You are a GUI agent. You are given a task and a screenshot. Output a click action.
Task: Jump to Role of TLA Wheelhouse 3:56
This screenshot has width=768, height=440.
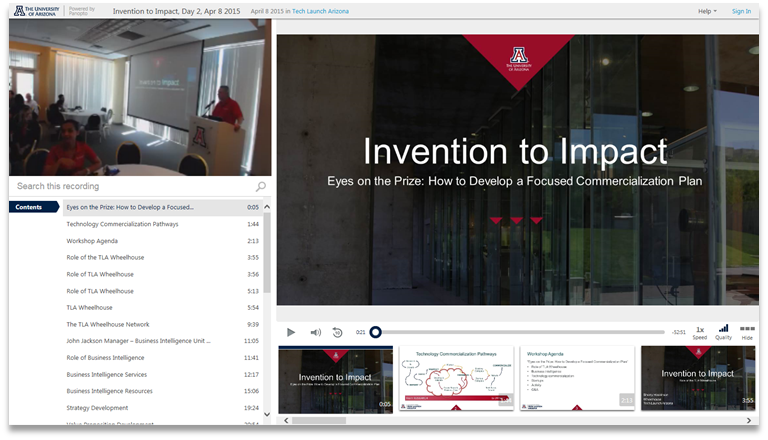tap(163, 274)
